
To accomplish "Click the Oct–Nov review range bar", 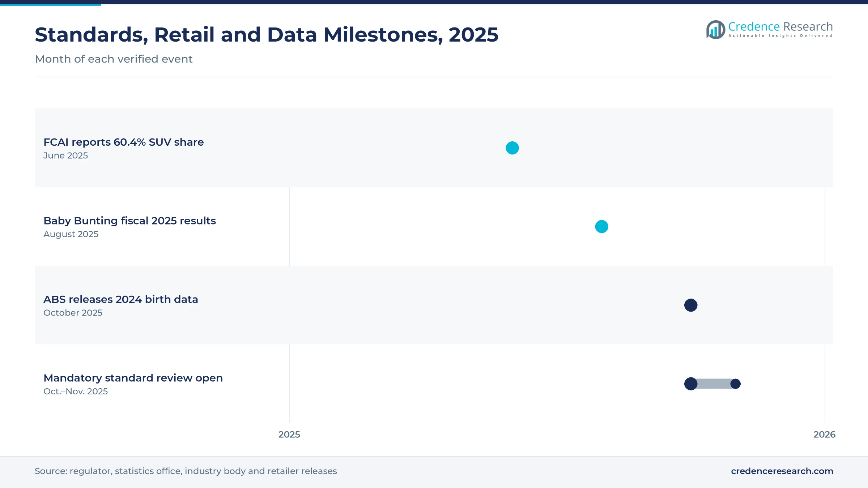I will [x=713, y=384].
